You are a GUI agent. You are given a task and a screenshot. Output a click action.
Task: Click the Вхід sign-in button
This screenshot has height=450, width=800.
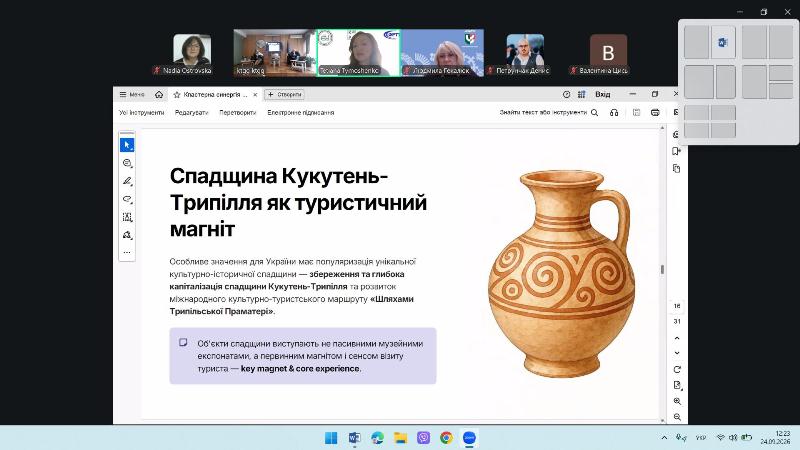pyautogui.click(x=603, y=94)
